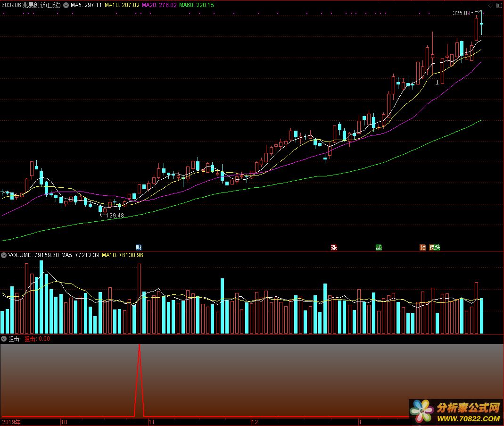Click the month 11 marker on the time axis
This screenshot has height=426, width=504.
(x=151, y=422)
